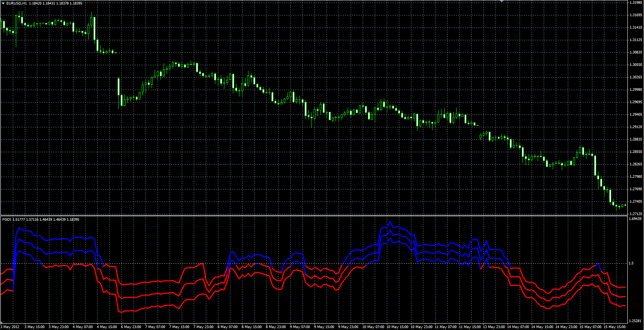Screen dimensions: 644x330
Task: Click '15 May 07:00' on the time axis
Action: 590,327
